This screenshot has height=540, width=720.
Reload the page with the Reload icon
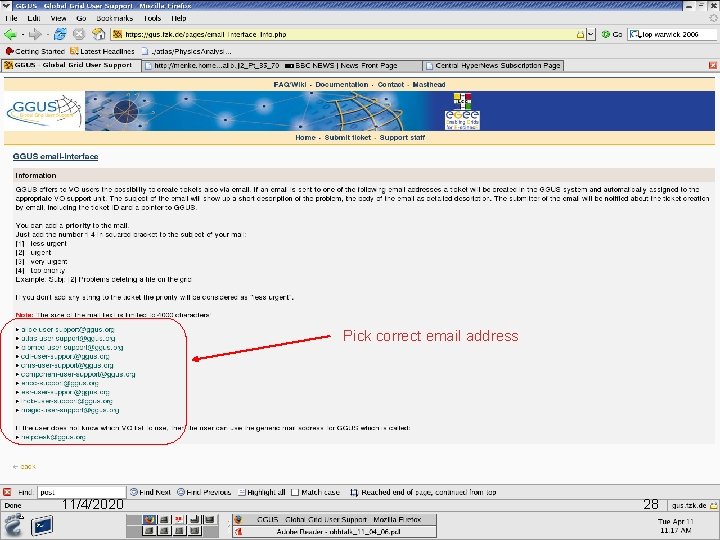(60, 34)
